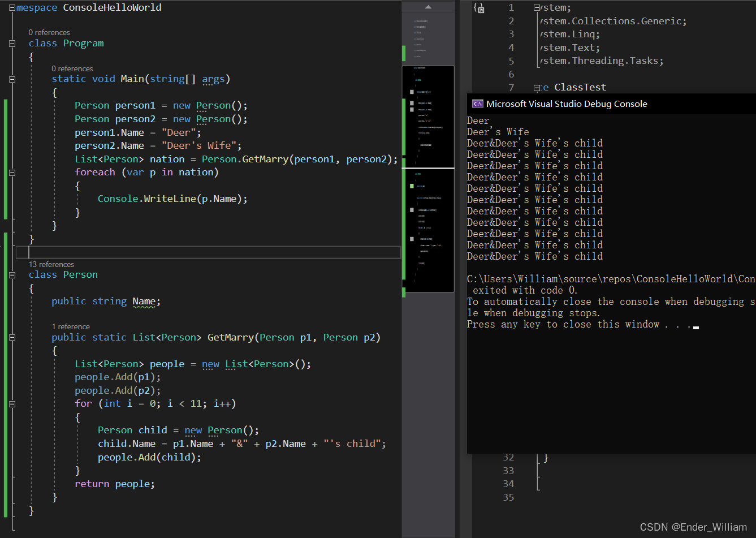Click the Debug Console window icon
The image size is (756, 538).
coord(477,104)
